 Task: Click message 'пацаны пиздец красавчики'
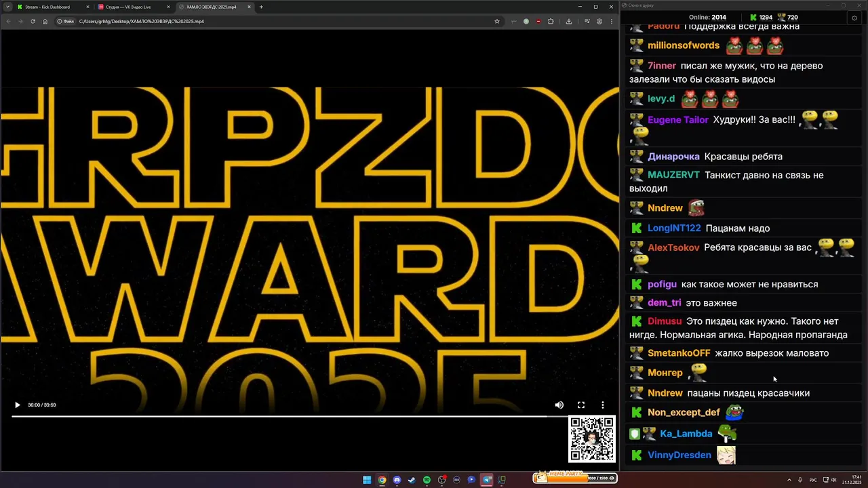pyautogui.click(x=749, y=393)
